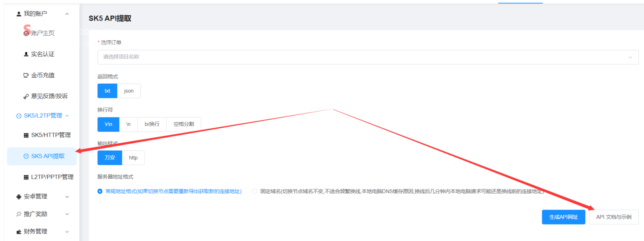The height and width of the screenshot is (241, 644).
Task: Click the 换行符 label
Action: click(x=105, y=110)
